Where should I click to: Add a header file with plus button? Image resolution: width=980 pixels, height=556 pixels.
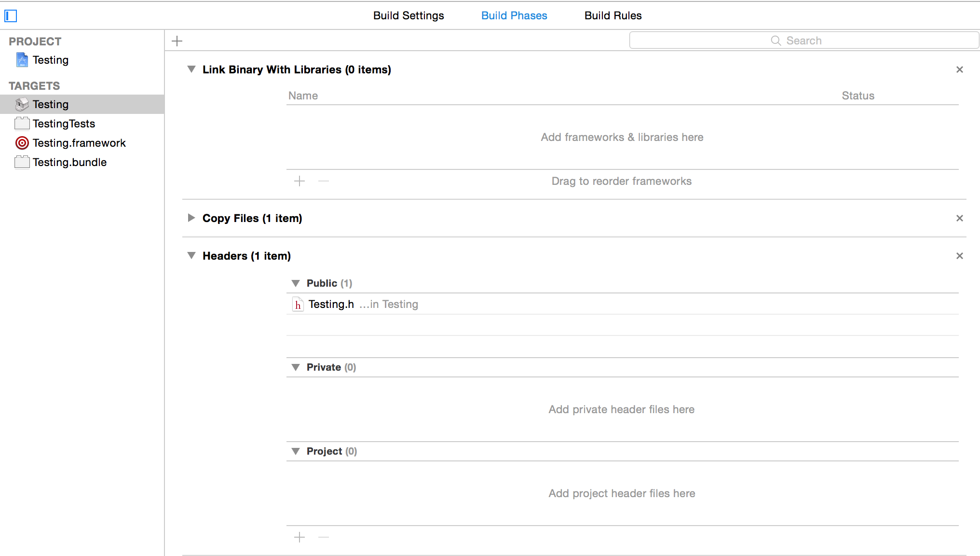[x=299, y=537]
